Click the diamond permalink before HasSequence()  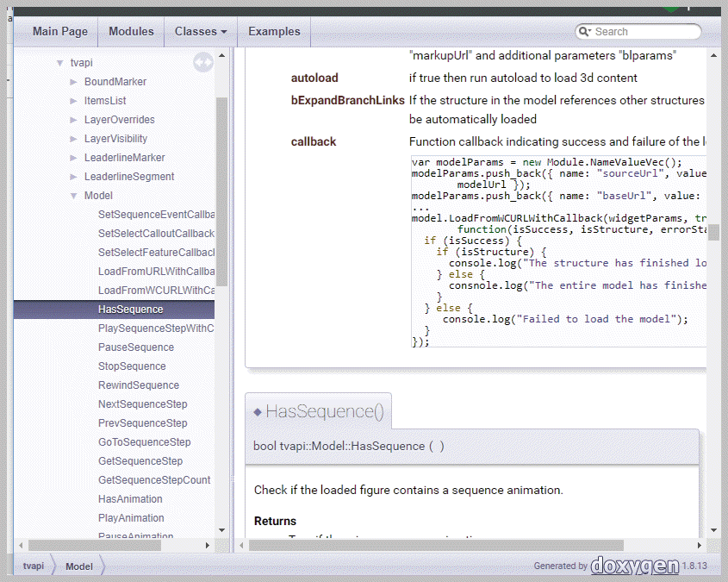pos(258,412)
